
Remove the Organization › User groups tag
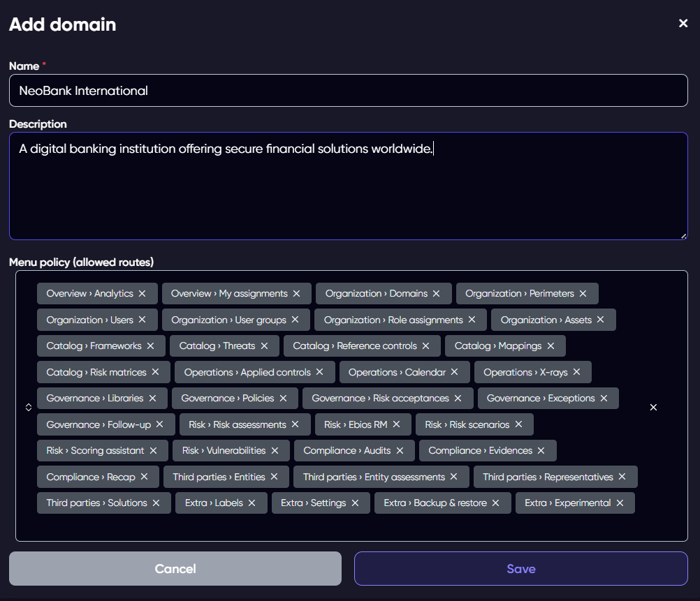[x=295, y=320]
